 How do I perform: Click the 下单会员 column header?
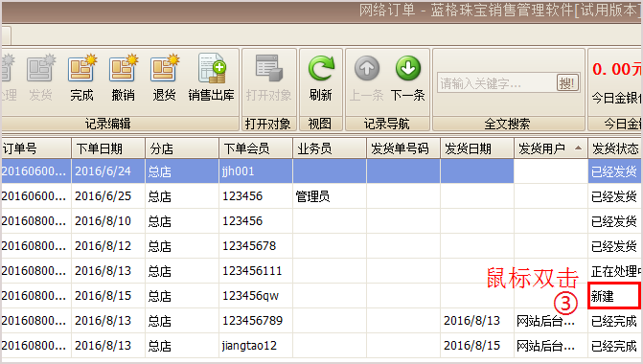[x=256, y=148]
